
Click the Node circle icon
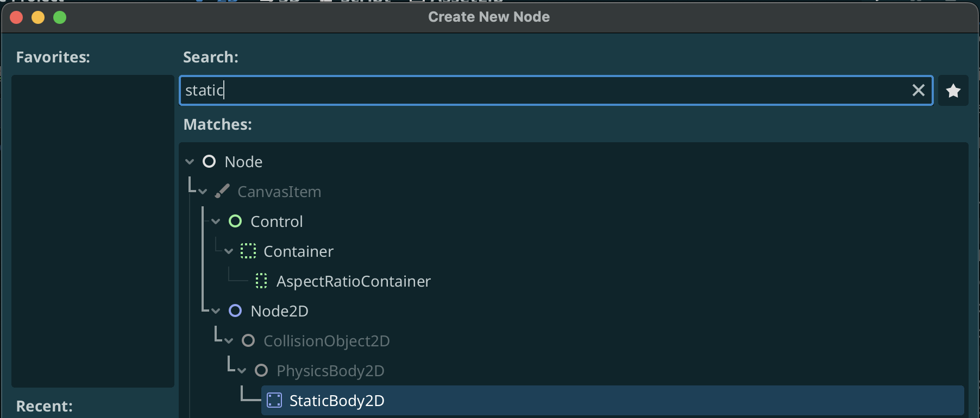click(x=209, y=161)
